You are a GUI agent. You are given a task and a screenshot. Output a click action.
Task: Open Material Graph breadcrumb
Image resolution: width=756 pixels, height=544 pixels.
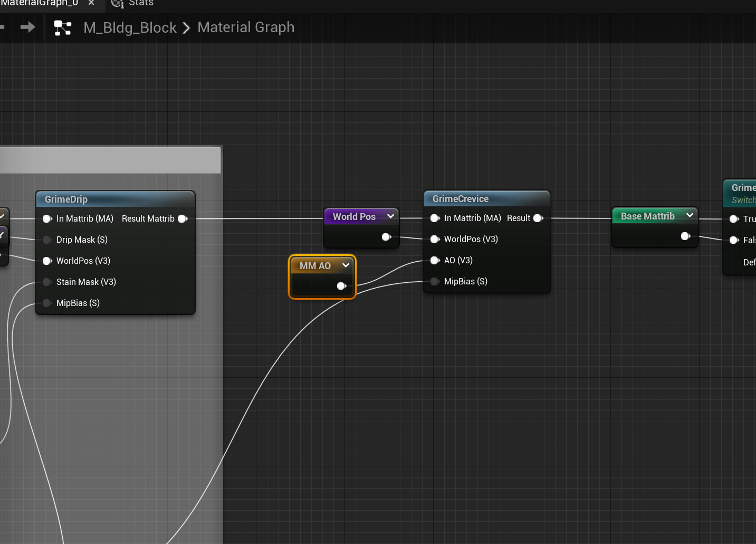pyautogui.click(x=246, y=27)
